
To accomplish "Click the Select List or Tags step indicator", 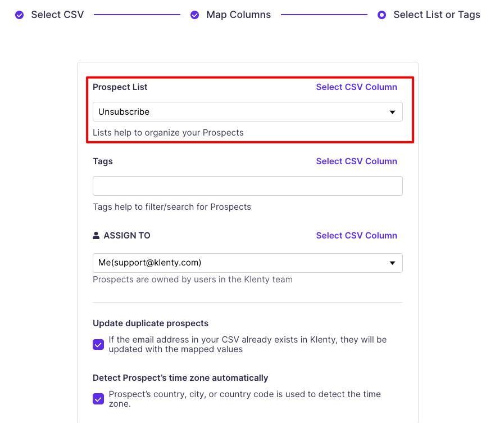I will [382, 15].
